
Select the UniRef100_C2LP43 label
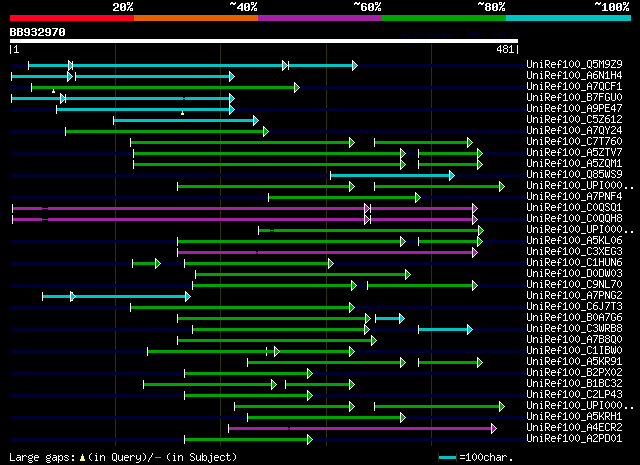coord(574,395)
